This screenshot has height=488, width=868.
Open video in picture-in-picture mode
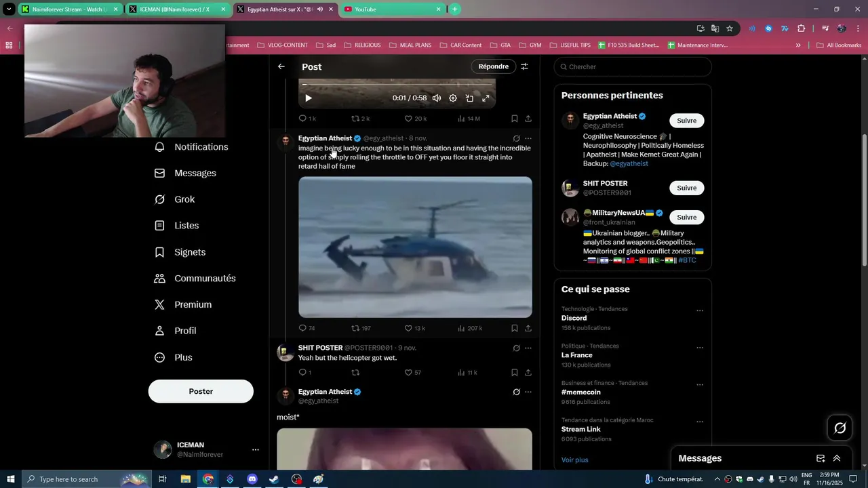pos(469,98)
